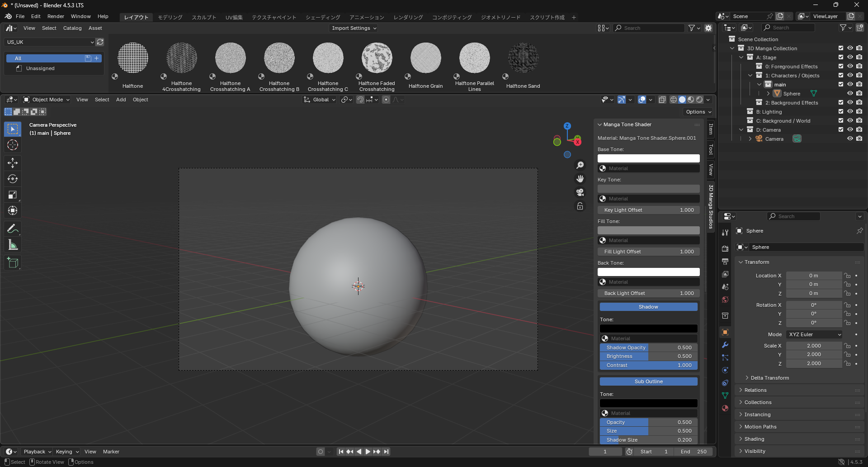Open the World properties tab

[725, 300]
